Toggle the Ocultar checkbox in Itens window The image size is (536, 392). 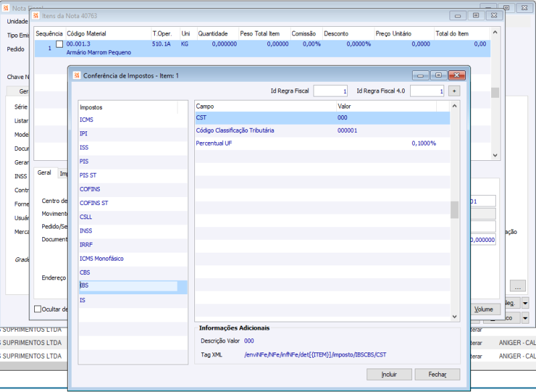[x=38, y=310]
